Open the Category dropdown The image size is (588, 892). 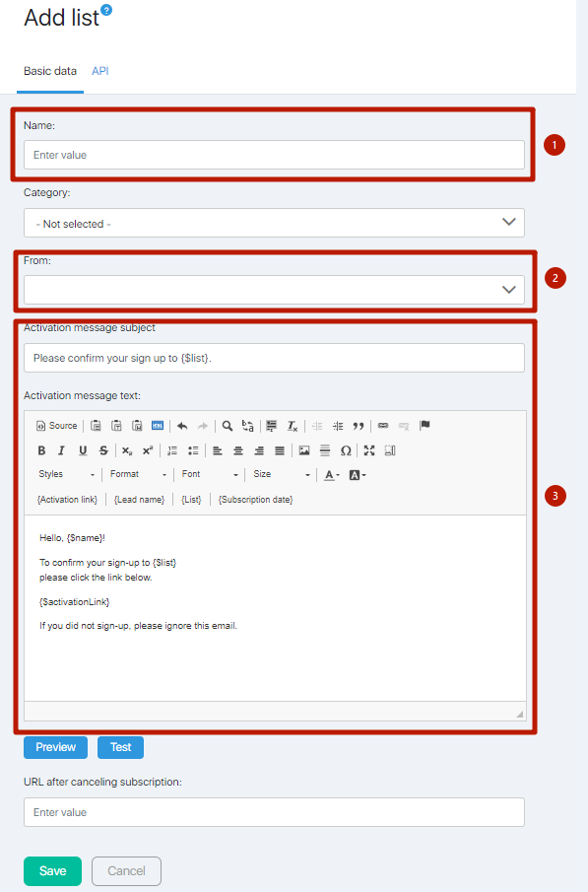pyautogui.click(x=274, y=223)
